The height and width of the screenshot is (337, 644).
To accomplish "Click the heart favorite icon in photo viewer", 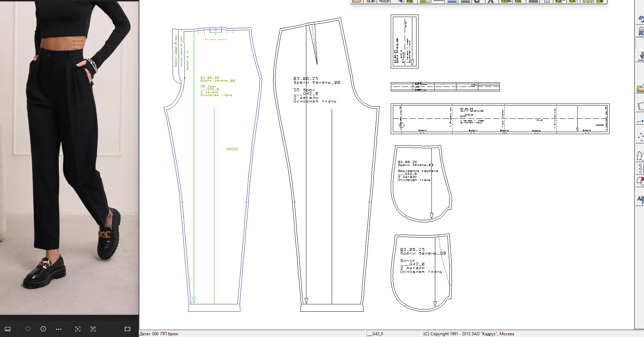I will coord(28,329).
